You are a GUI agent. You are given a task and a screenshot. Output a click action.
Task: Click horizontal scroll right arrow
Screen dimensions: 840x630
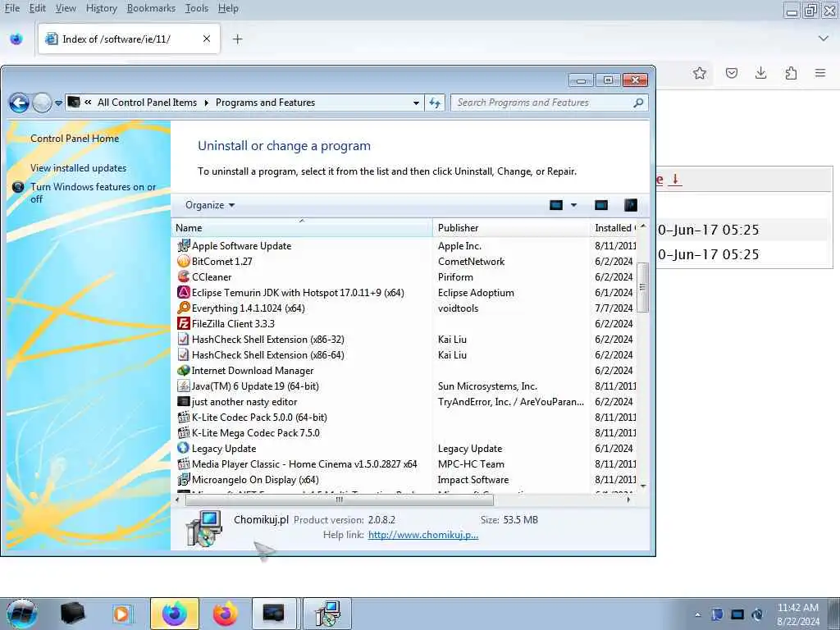[x=628, y=500]
